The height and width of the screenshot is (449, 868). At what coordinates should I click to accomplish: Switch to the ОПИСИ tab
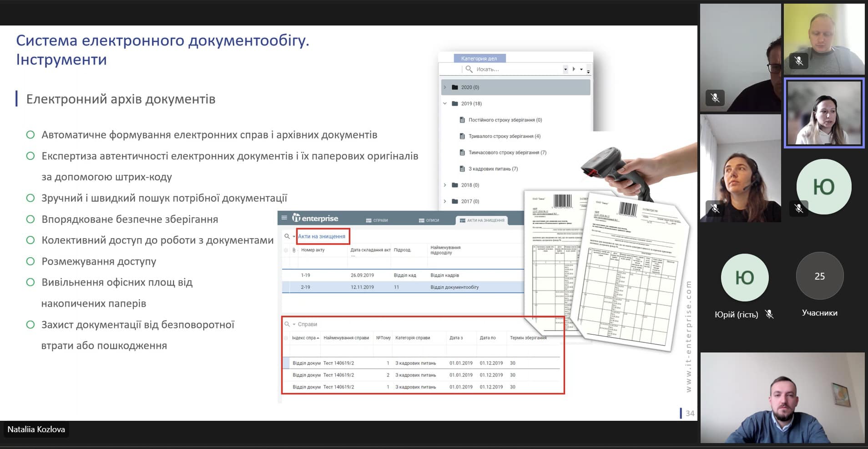coord(429,220)
